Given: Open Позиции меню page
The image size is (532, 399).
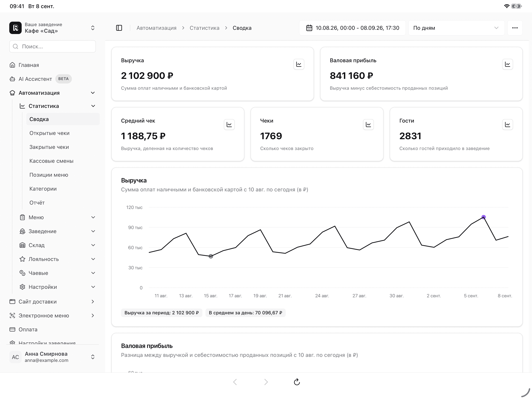Looking at the screenshot, I should (63, 175).
